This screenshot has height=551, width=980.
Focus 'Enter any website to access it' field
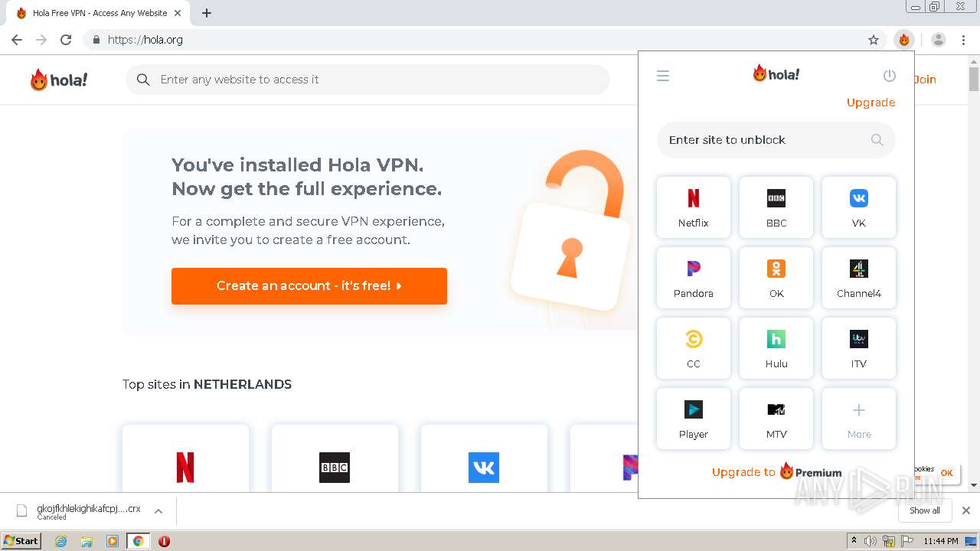(367, 80)
